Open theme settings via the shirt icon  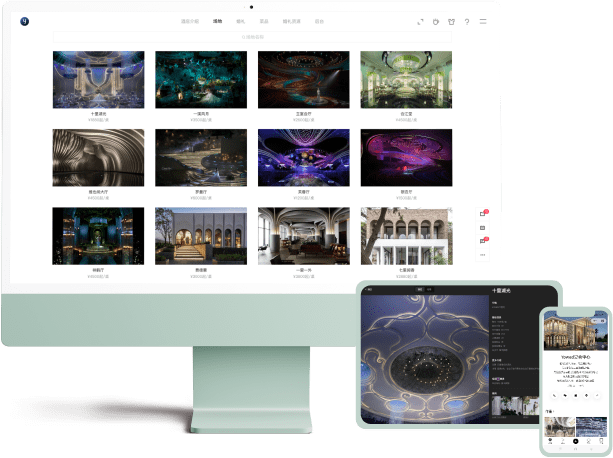(x=451, y=21)
